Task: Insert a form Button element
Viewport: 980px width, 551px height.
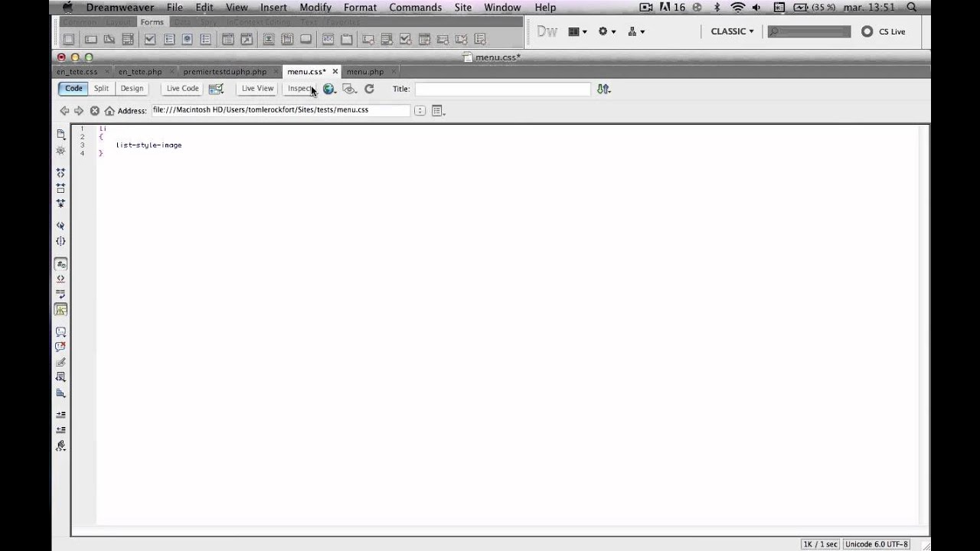Action: [305, 39]
